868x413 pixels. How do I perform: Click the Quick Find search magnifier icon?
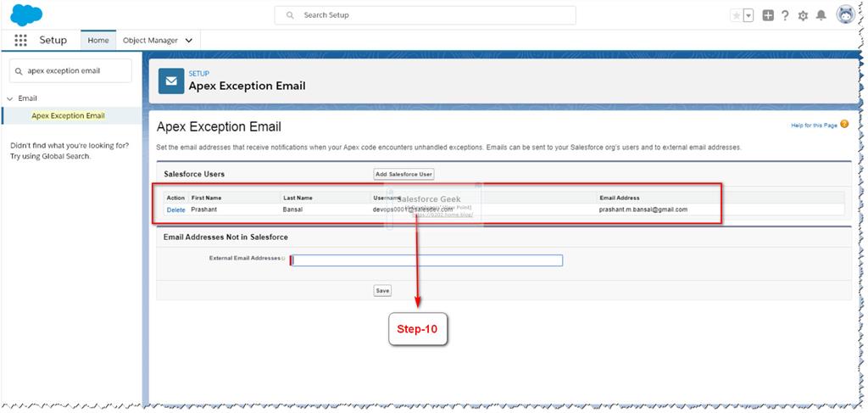click(19, 71)
